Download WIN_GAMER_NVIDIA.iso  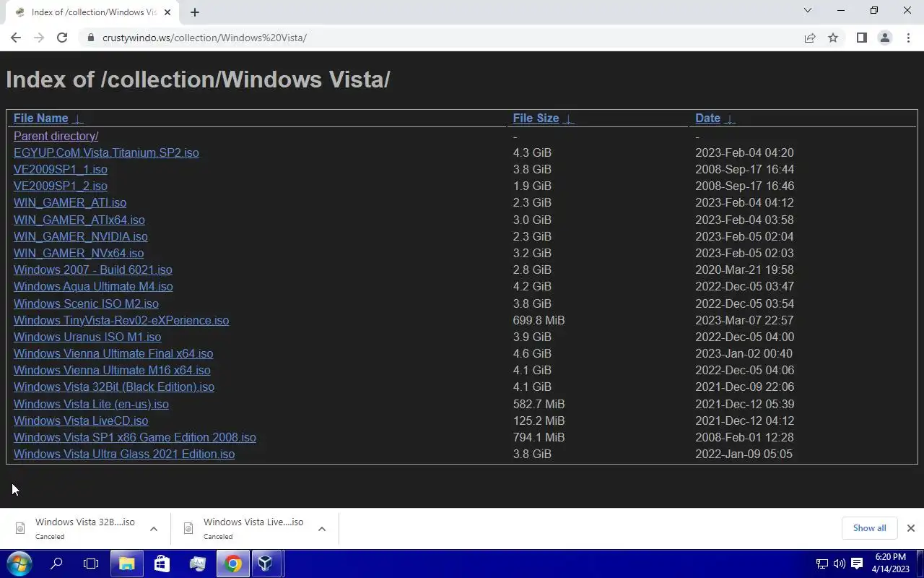coord(81,236)
